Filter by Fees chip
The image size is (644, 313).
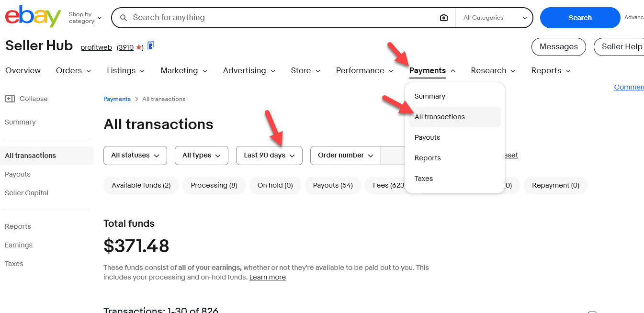[x=386, y=185]
